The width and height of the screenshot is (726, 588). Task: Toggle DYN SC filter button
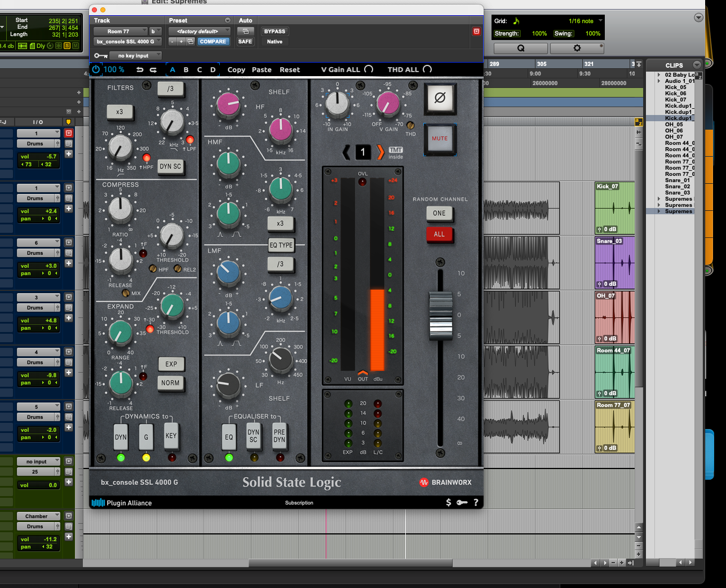coord(170,166)
